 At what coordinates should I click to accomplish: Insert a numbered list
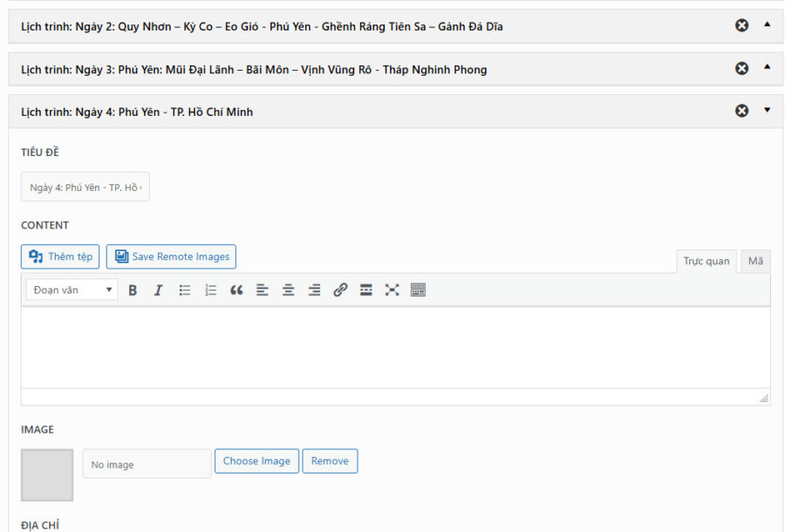click(210, 290)
